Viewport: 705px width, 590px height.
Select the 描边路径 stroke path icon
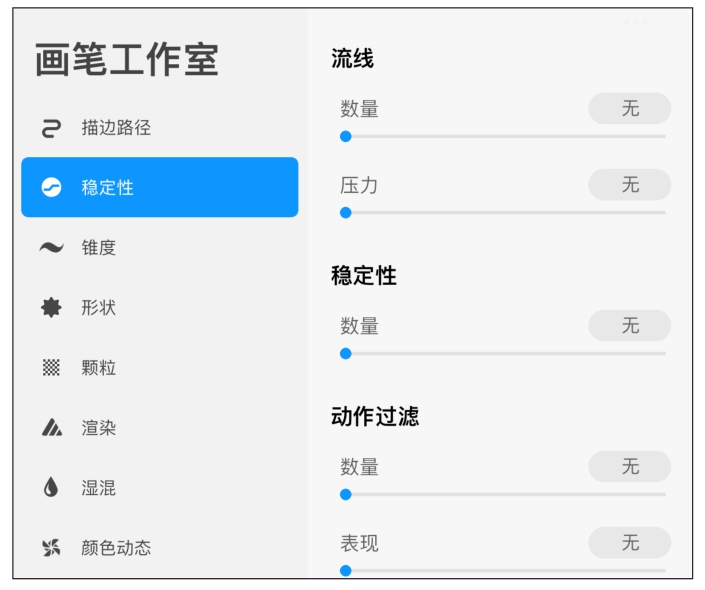pos(51,128)
